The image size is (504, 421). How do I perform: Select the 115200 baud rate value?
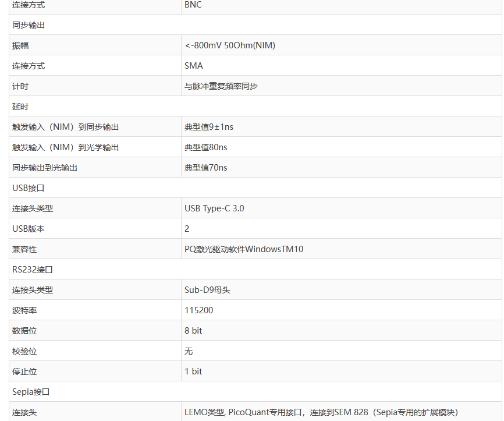[199, 310]
